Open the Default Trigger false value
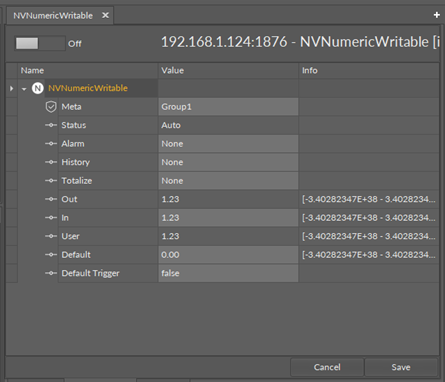Image resolution: width=445 pixels, height=382 pixels. 228,273
